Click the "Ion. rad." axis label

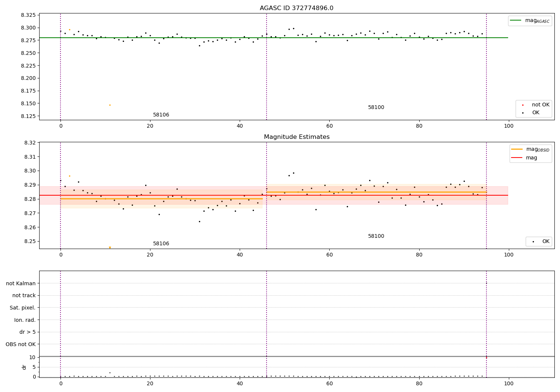(25, 320)
